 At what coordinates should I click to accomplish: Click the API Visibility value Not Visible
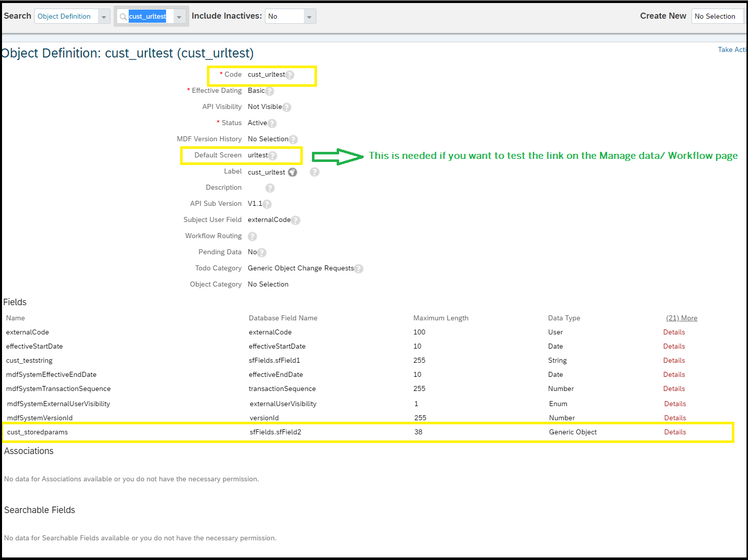(x=264, y=106)
